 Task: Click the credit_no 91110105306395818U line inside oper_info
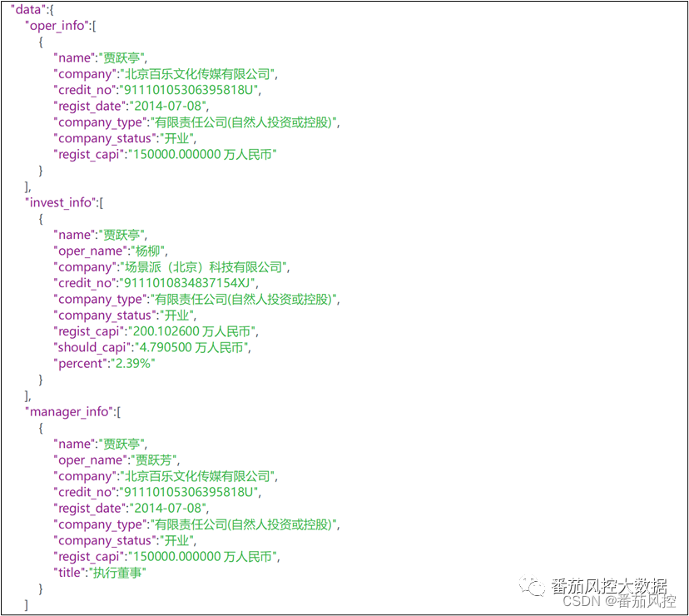[157, 90]
